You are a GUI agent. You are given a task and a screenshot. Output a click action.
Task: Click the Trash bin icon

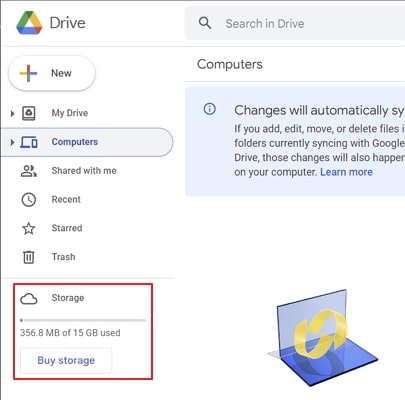[29, 257]
